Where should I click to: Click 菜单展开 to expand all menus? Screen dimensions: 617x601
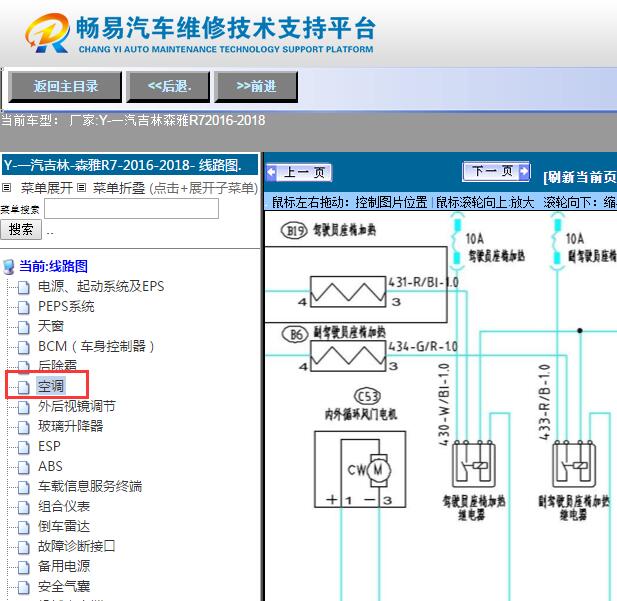(x=46, y=188)
